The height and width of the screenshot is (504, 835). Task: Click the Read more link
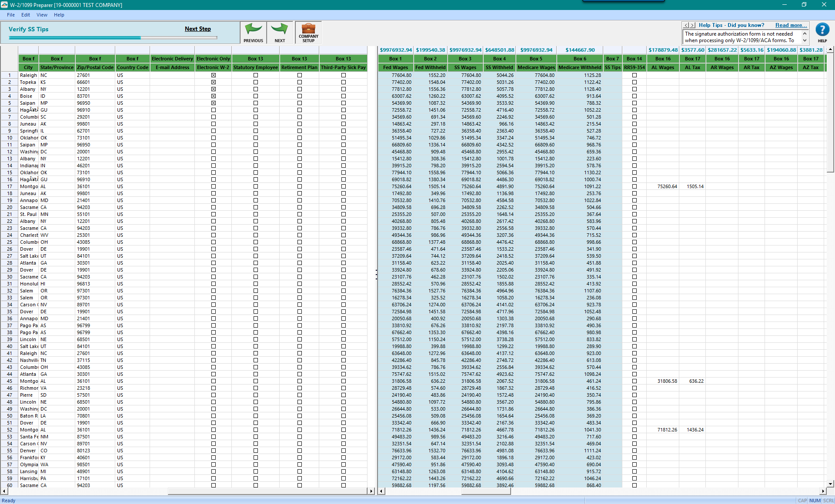click(x=791, y=25)
